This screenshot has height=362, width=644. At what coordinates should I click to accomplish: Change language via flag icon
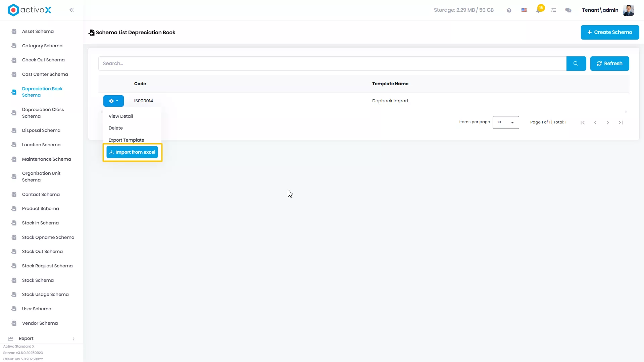(524, 10)
